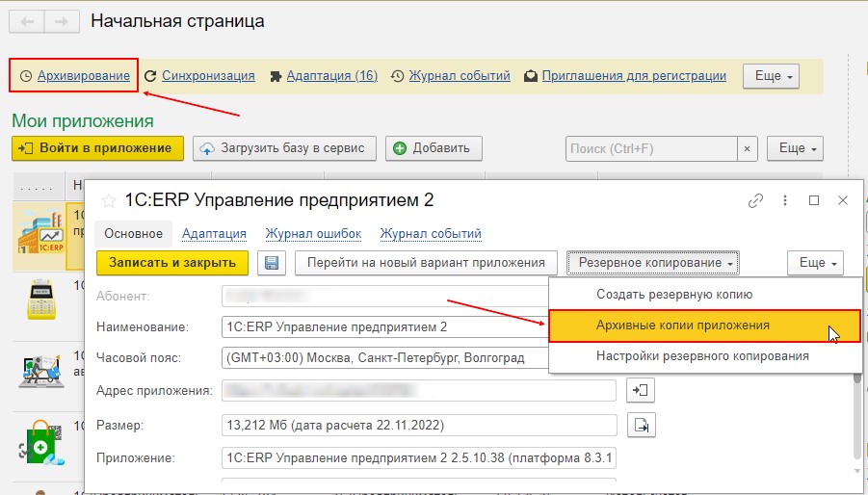Open the Архивирование link
Screen dimensions: 868x495
click(x=84, y=76)
